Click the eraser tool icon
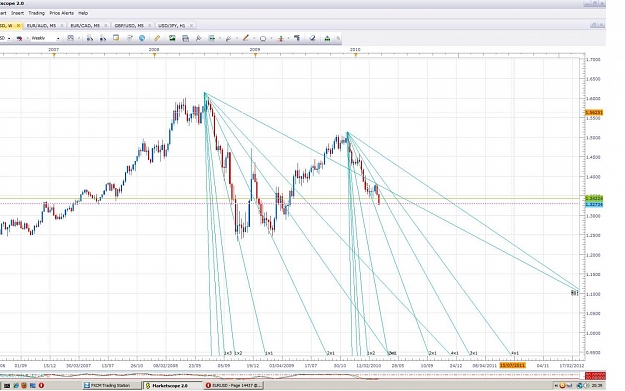This screenshot has height=391, width=625. (x=312, y=38)
